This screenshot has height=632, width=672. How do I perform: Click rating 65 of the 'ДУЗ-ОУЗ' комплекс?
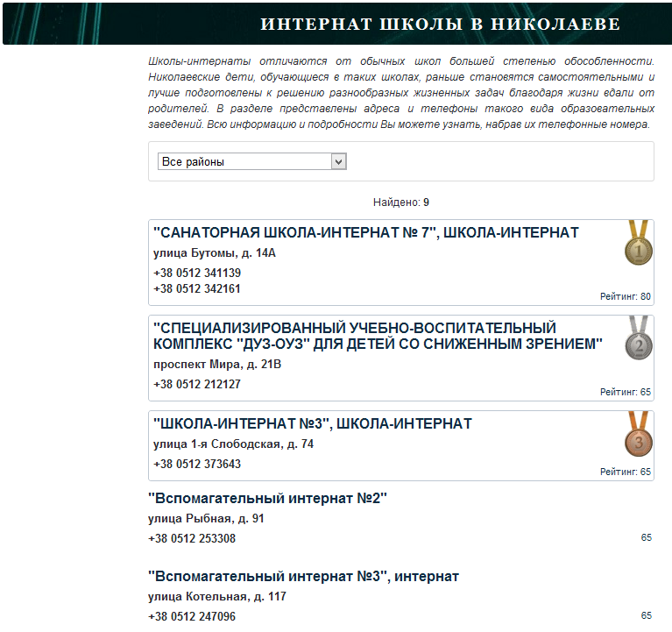(626, 392)
